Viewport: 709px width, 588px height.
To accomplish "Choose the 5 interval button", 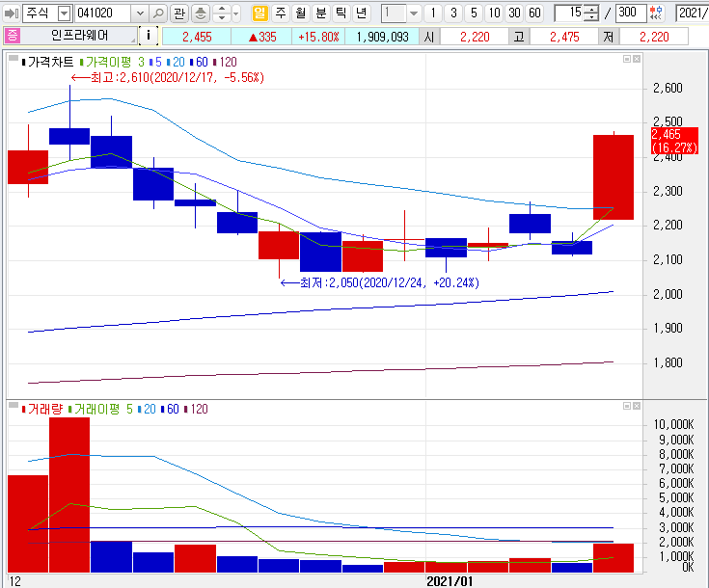I will click(474, 13).
